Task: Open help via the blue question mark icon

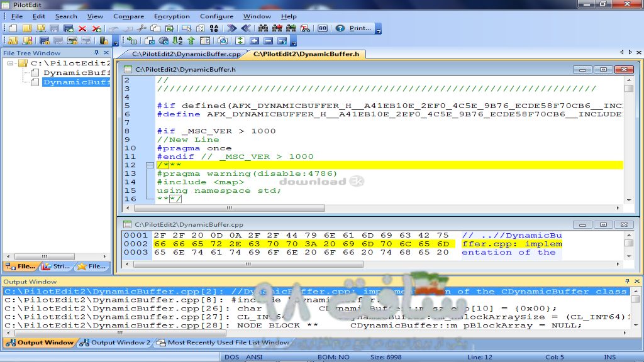Action: coord(340,28)
